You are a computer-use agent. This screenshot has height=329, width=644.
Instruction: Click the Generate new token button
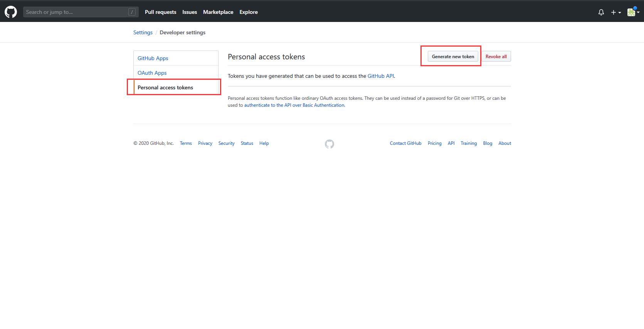click(x=453, y=57)
